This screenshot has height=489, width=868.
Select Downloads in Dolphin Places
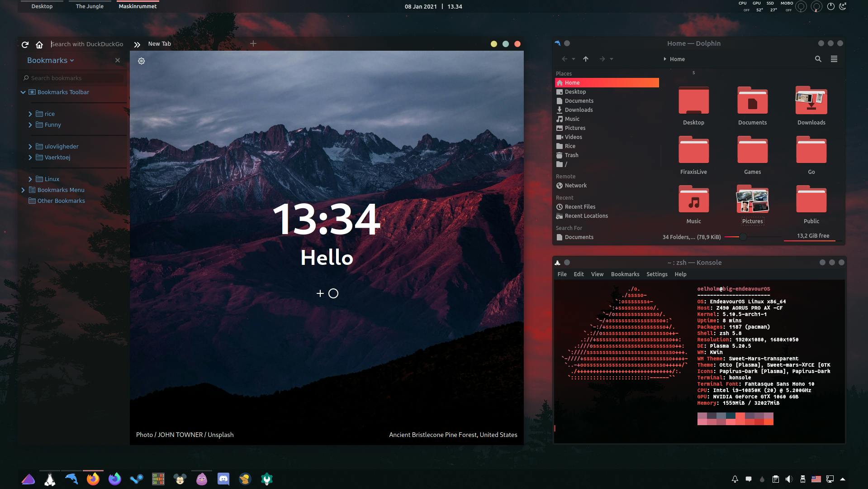[579, 110]
